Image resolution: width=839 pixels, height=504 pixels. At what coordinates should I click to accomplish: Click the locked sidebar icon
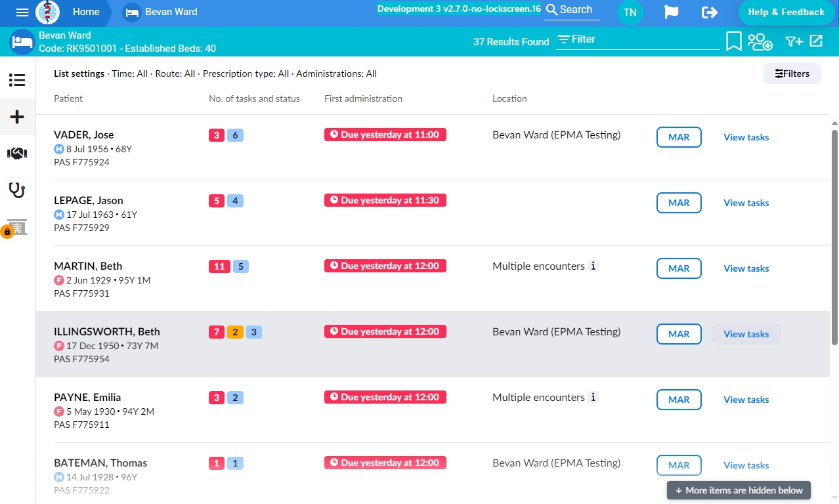pos(14,228)
